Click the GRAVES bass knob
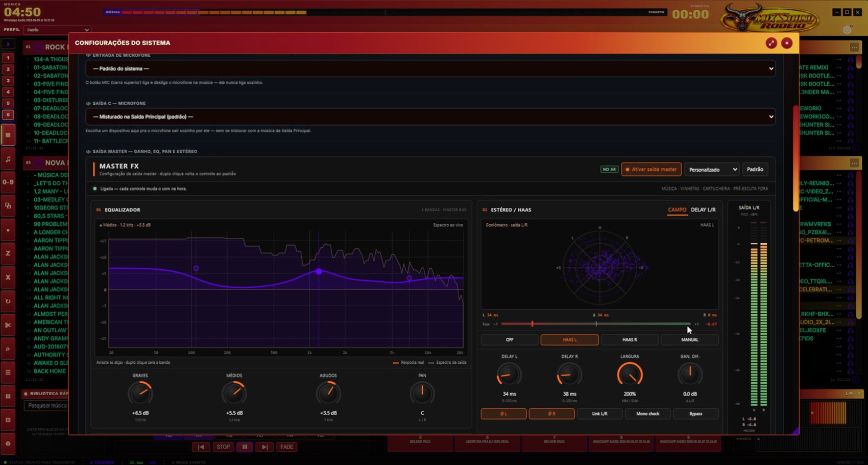Image resolution: width=868 pixels, height=465 pixels. [140, 393]
